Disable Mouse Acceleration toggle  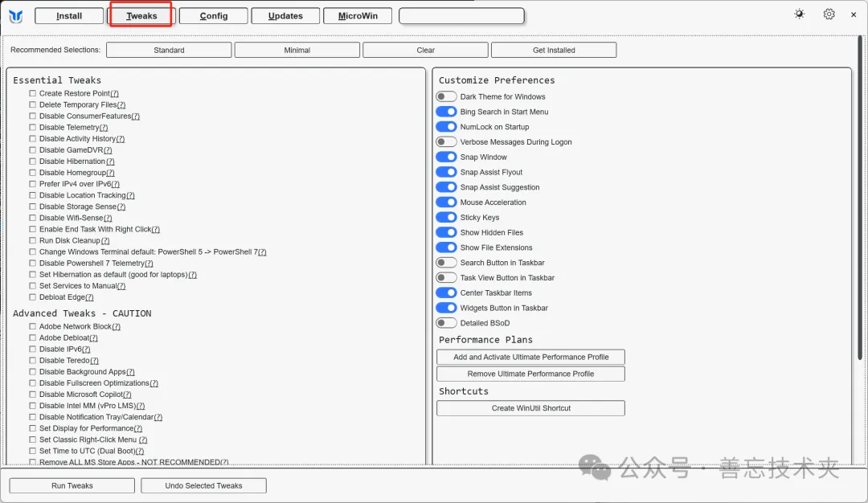click(x=446, y=202)
